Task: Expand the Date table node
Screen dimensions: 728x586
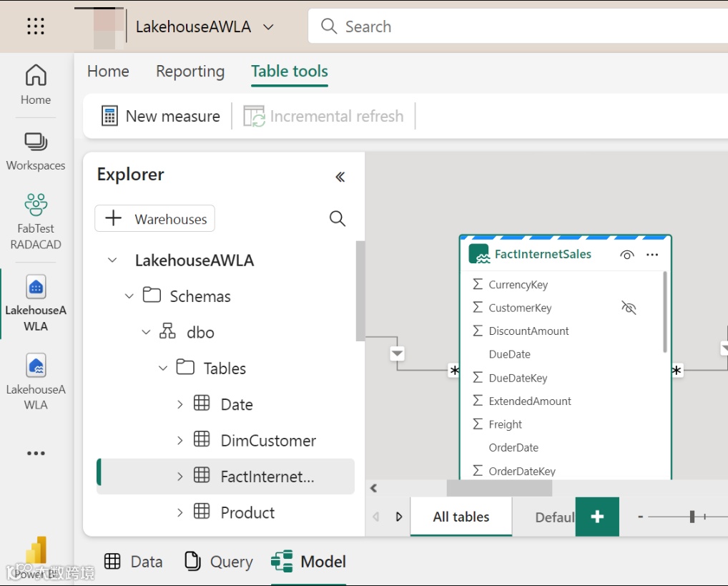Action: [180, 404]
